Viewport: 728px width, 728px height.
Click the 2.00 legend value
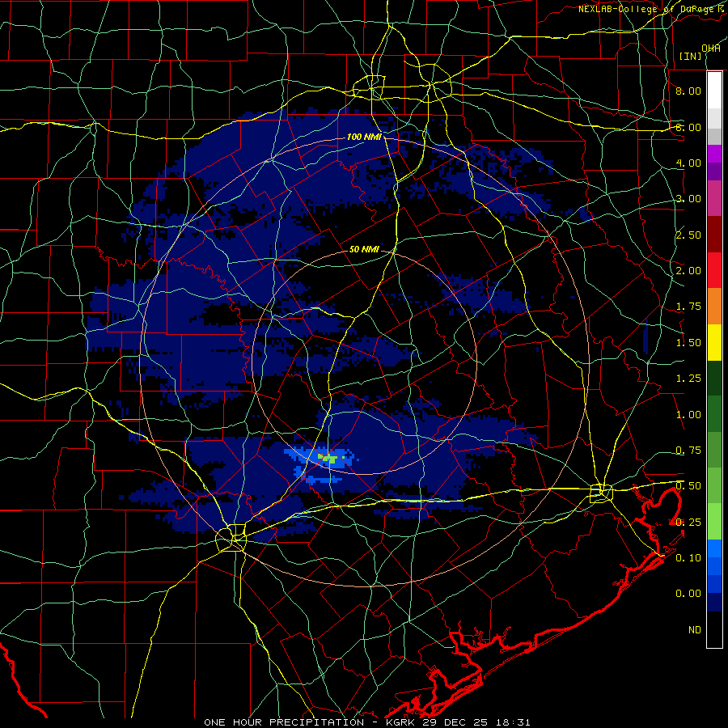688,271
